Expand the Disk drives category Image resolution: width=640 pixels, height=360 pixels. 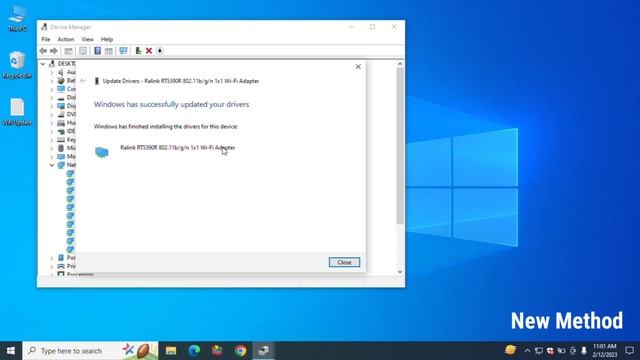[x=52, y=98]
